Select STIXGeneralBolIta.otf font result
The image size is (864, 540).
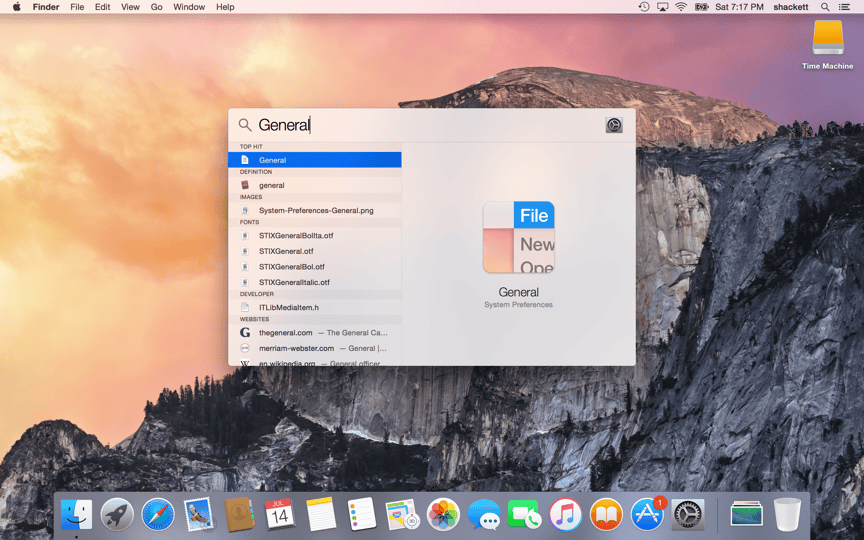[315, 235]
